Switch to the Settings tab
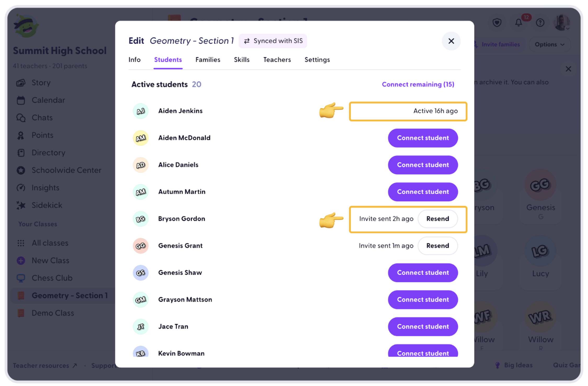 (x=317, y=60)
